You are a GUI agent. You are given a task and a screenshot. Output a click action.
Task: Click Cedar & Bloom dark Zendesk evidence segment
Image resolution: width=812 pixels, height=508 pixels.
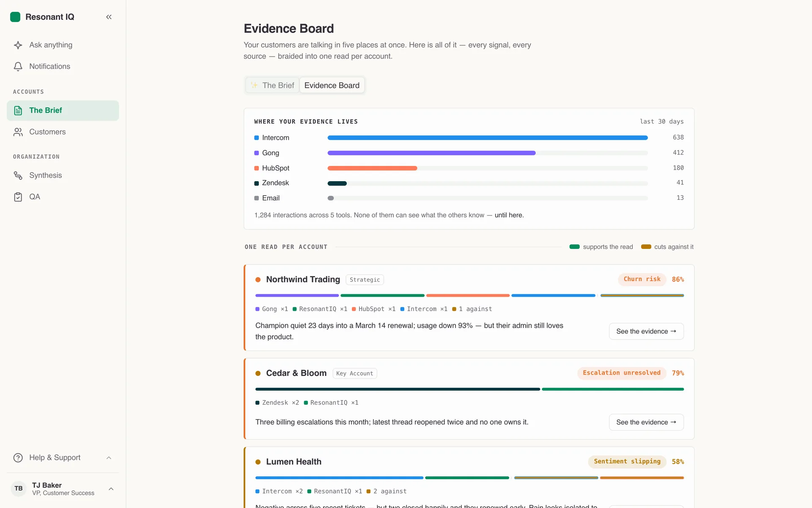(398, 389)
